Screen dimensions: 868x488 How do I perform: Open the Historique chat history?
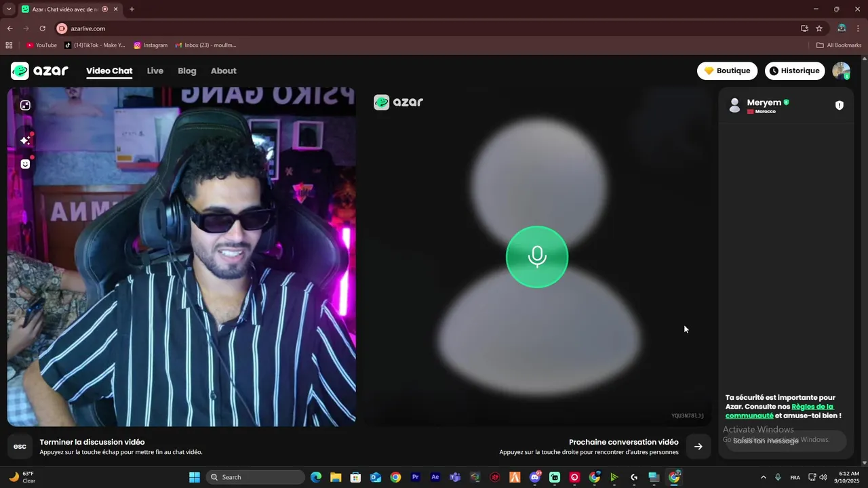pyautogui.click(x=795, y=70)
